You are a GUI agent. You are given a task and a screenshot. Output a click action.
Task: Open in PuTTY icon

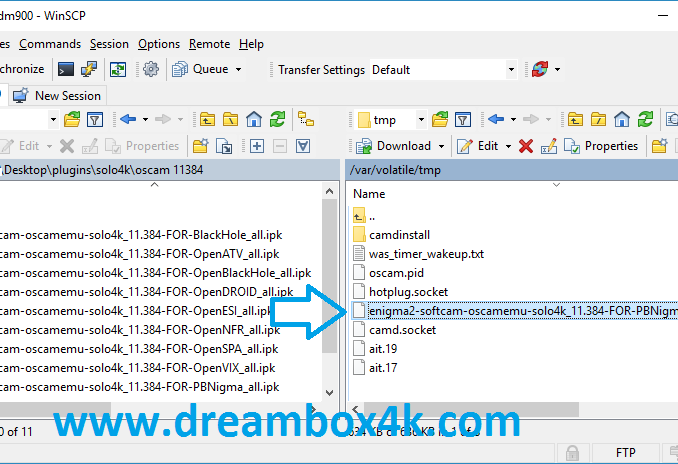tap(90, 69)
